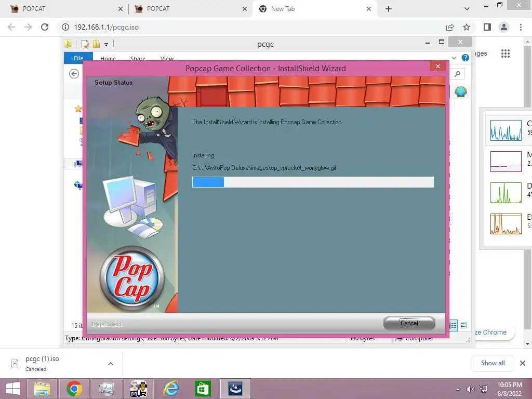The height and width of the screenshot is (399, 532).
Task: Close the InstallShield Wizard dialog
Action: tap(437, 66)
